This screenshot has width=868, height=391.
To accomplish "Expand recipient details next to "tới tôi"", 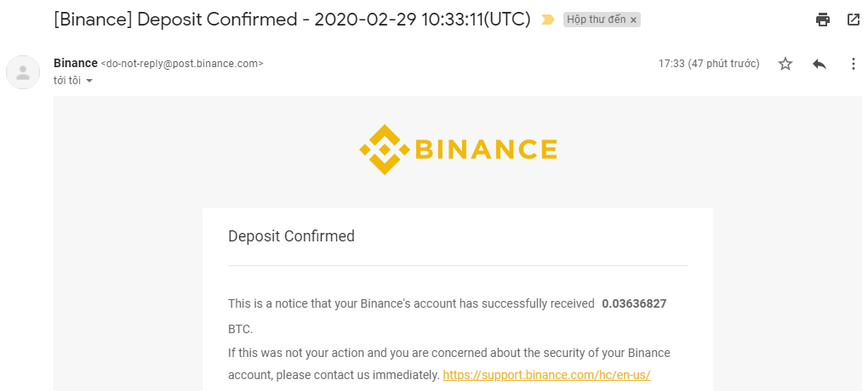I will (89, 81).
